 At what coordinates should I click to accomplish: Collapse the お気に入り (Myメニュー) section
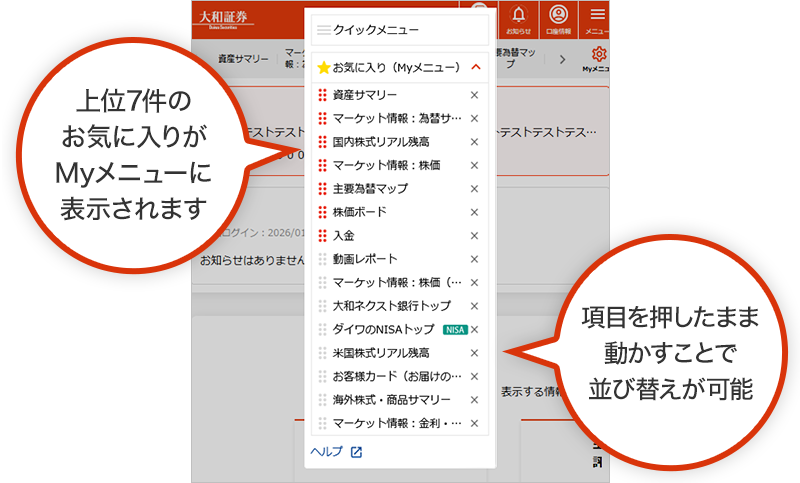(x=476, y=67)
